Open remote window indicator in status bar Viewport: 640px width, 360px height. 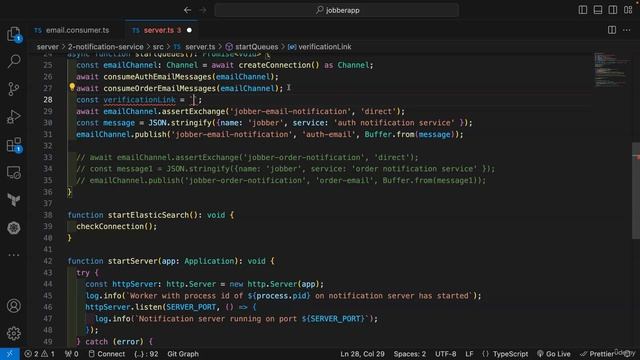pyautogui.click(x=10, y=354)
